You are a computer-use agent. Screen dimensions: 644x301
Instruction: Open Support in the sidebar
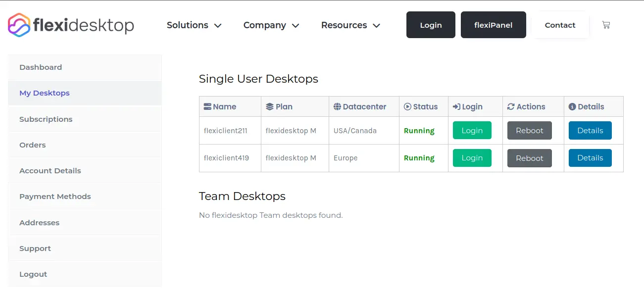(85, 249)
